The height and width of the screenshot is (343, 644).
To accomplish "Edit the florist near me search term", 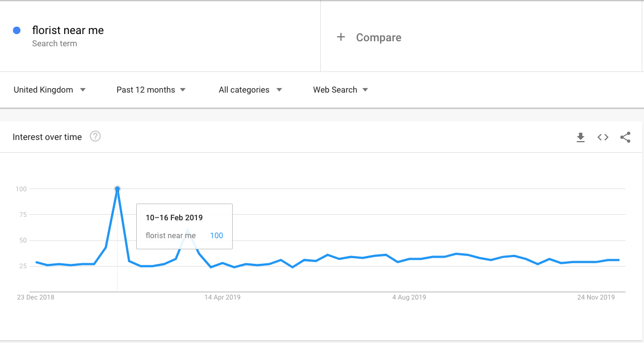I will pos(68,30).
